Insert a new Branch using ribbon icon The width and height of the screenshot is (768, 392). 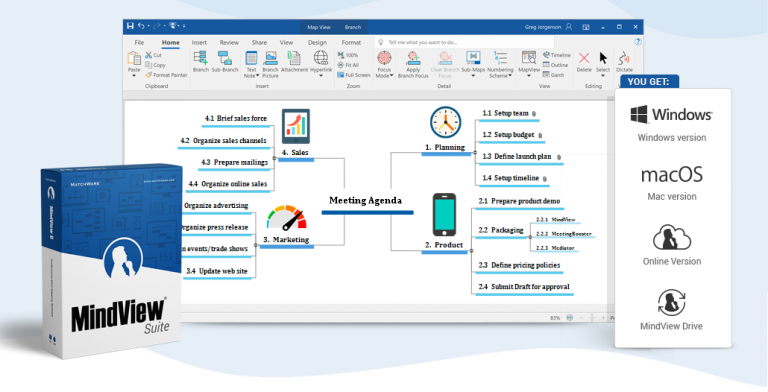click(x=200, y=58)
